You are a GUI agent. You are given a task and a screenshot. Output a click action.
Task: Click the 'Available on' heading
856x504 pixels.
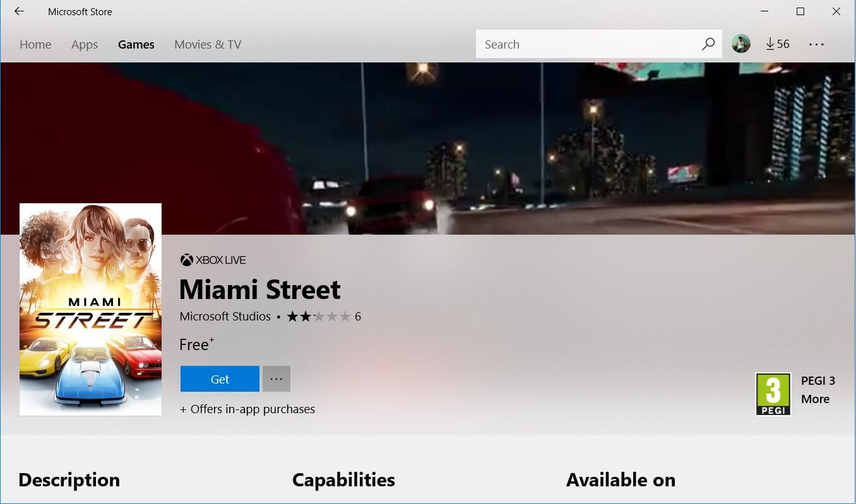coord(621,480)
